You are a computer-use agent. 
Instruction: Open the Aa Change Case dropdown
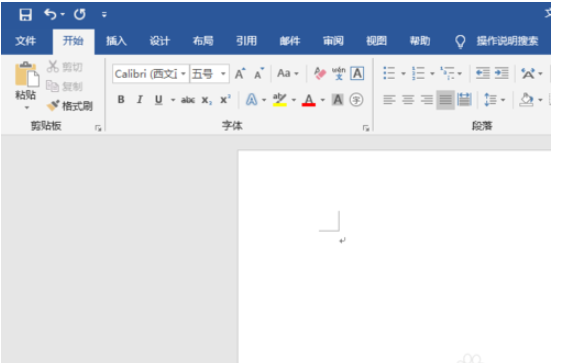[x=288, y=73]
